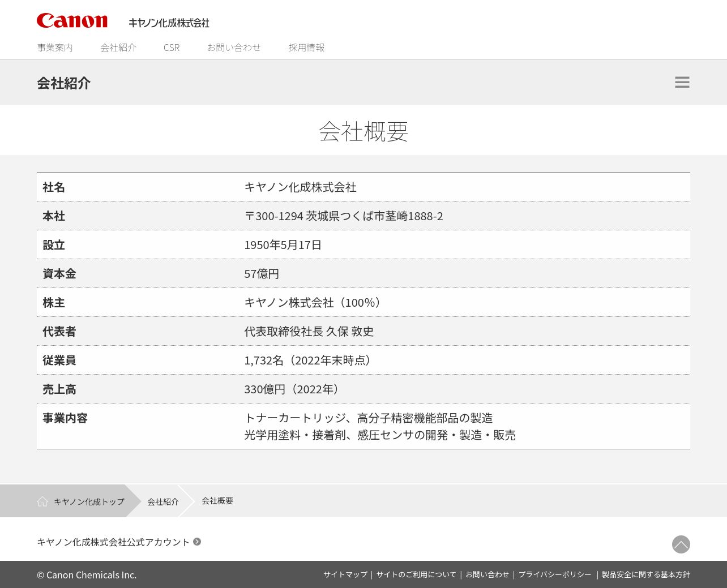Viewport: 727px width, 588px height.
Task: Click the 売上高 row label
Action: [59, 389]
